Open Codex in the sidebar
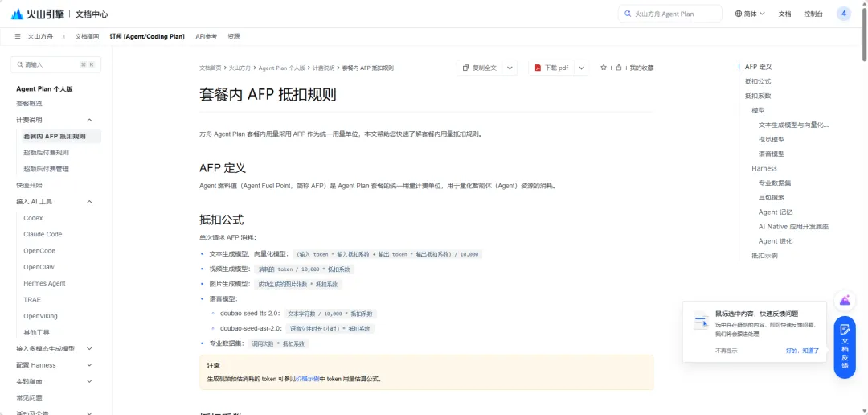This screenshot has height=415, width=868. [x=33, y=218]
